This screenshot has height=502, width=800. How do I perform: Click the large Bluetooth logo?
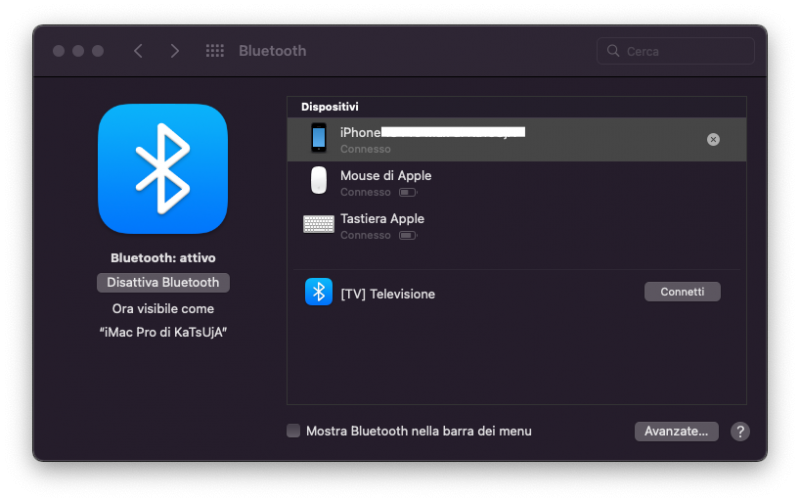point(163,169)
